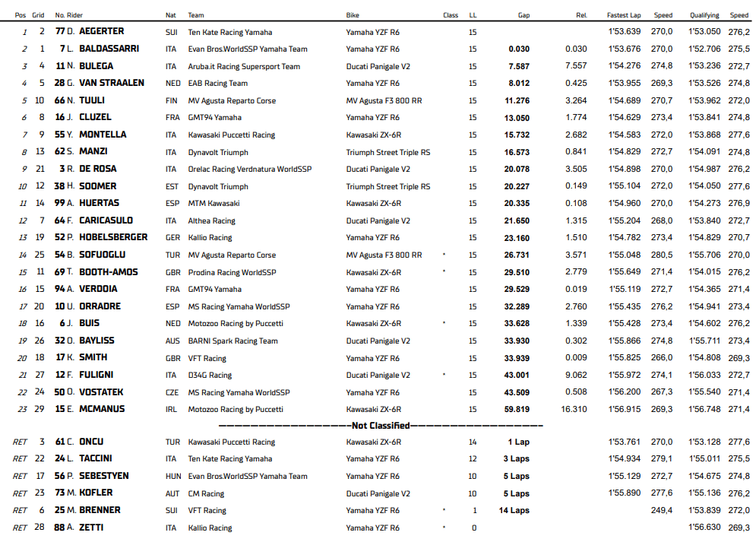The image size is (756, 542).
Task: Select the Fastest Lap column header
Action: click(623, 14)
